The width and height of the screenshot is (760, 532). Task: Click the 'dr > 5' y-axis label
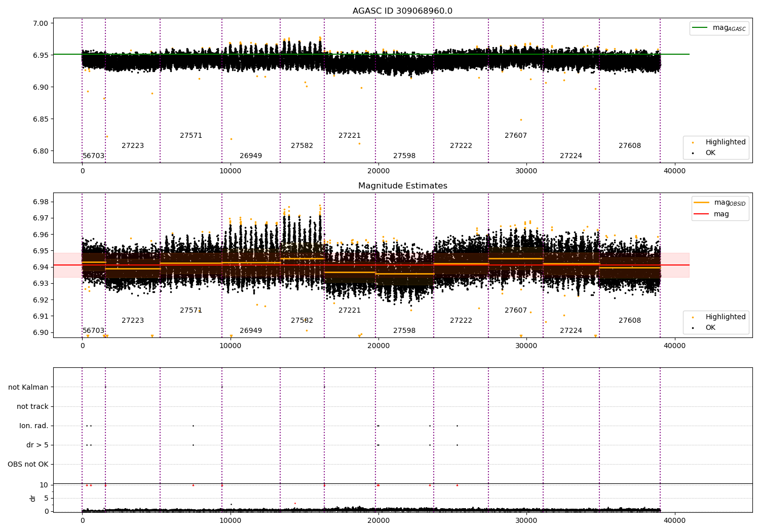coord(37,445)
